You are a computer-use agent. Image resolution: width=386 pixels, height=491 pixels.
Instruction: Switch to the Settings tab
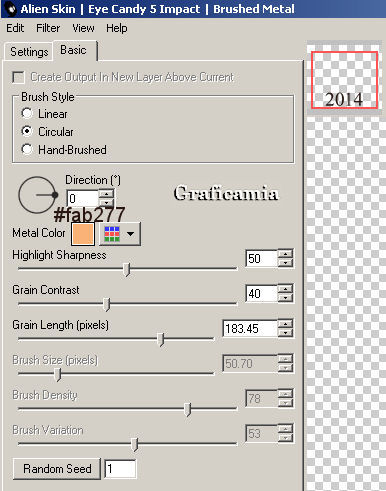tap(29, 52)
